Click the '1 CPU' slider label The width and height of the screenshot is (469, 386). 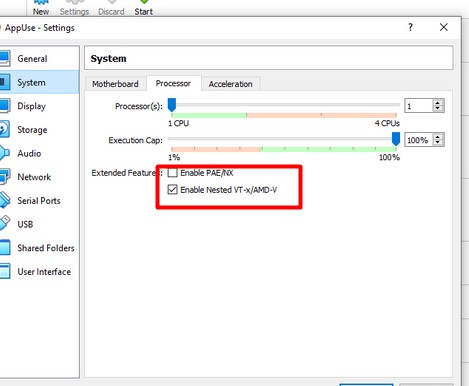point(178,123)
